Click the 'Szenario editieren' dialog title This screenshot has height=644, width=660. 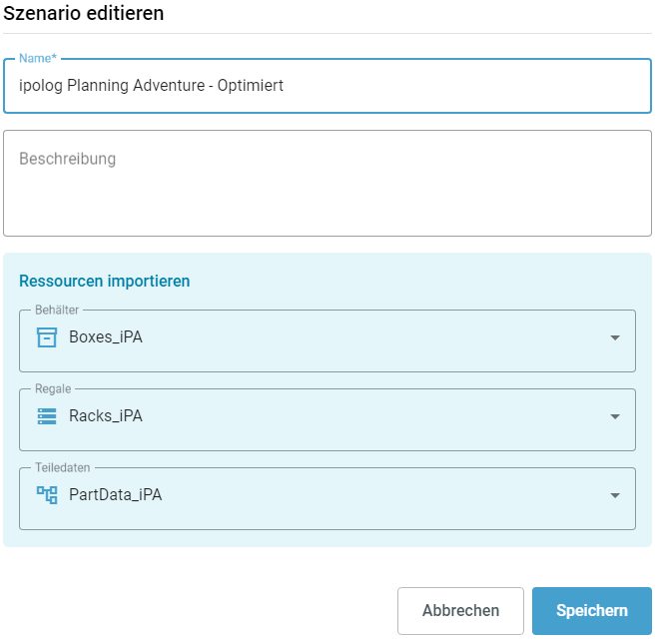[x=84, y=14]
